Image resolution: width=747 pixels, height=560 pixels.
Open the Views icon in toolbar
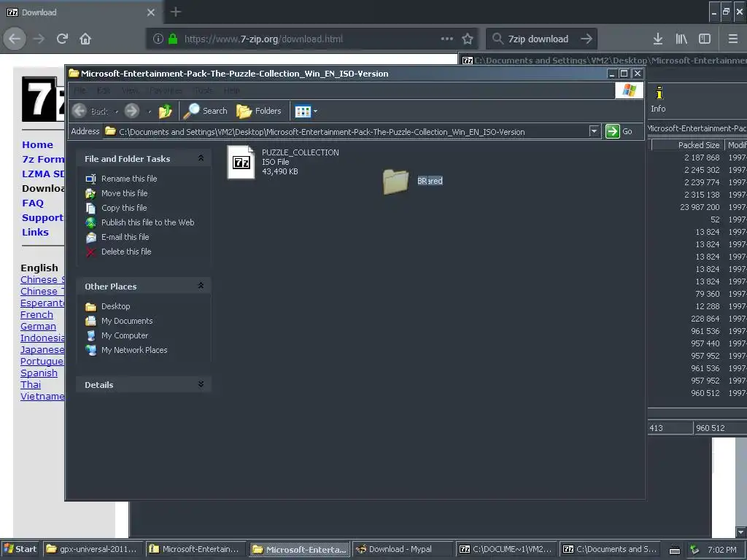click(303, 112)
